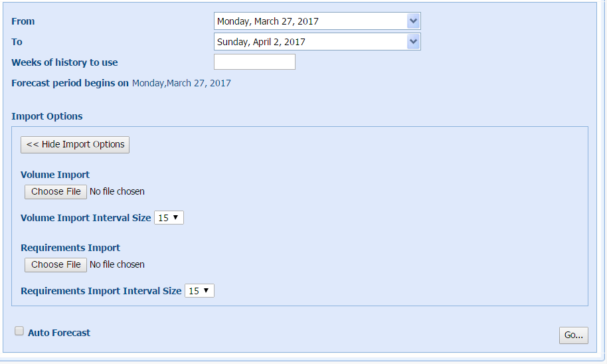607x364 pixels.
Task: Expand the Requirements Import Interval Size dropdown
Action: (199, 291)
